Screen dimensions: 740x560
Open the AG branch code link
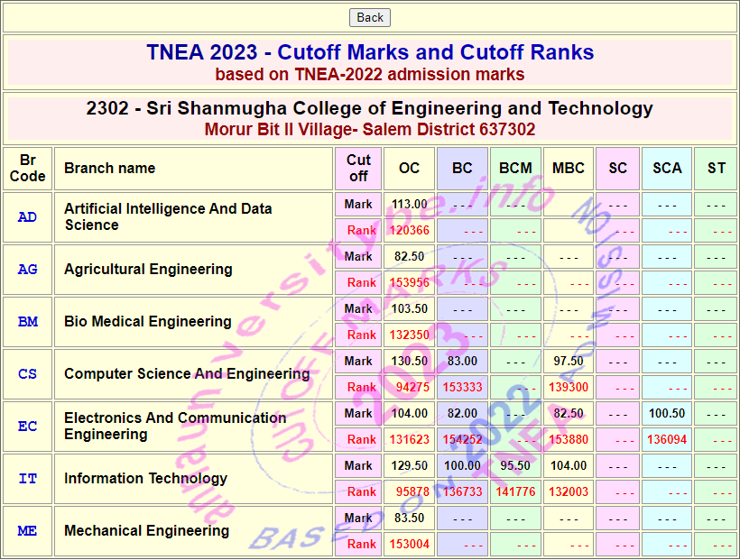pyautogui.click(x=27, y=270)
